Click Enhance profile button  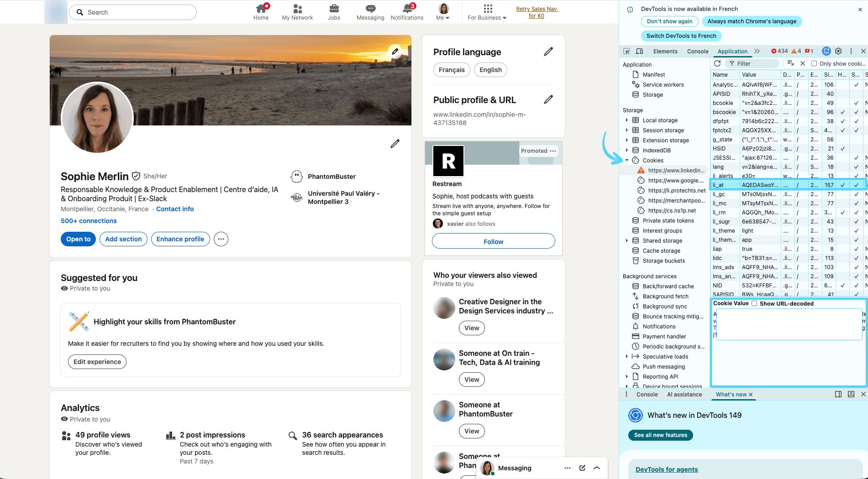180,239
